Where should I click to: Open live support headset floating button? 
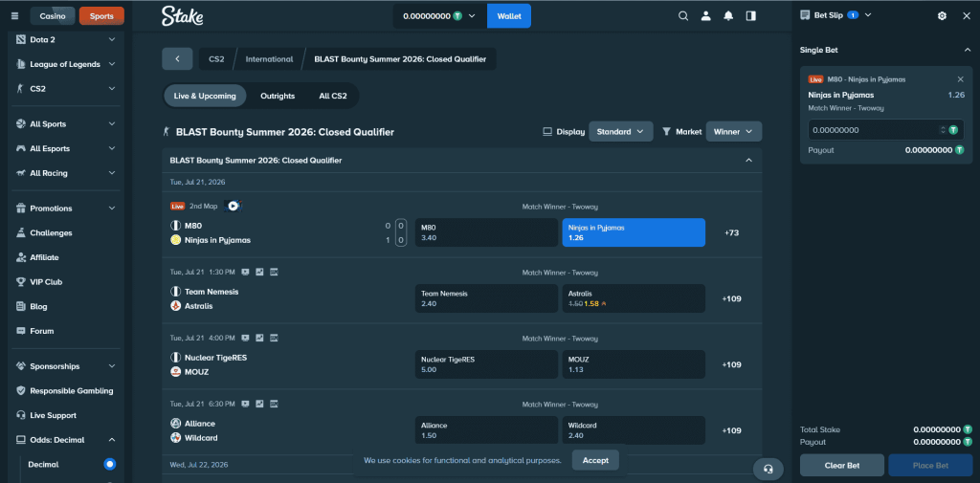pos(768,469)
